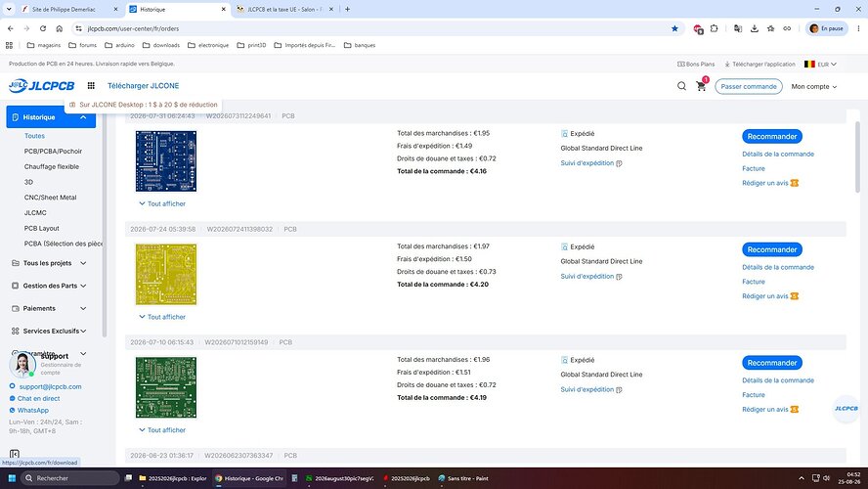Open Détails de la commande for €4.19 order

778,380
